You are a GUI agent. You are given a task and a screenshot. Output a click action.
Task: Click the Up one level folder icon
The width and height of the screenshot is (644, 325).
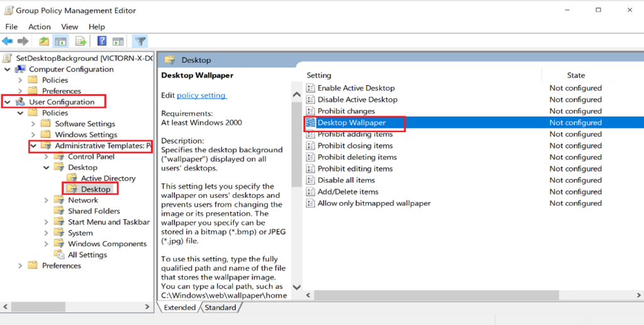tap(44, 42)
